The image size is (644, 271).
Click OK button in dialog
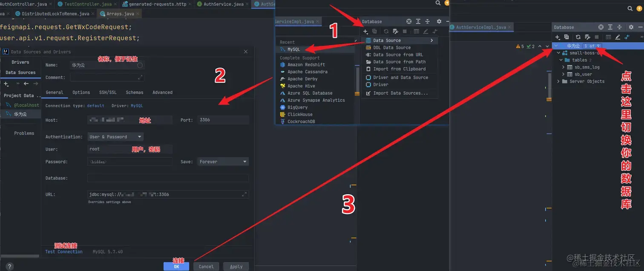[176, 266]
